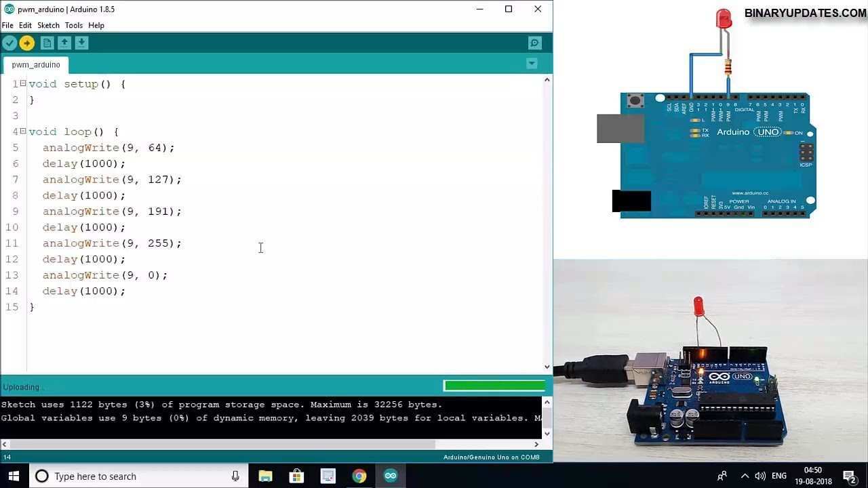Viewport: 868px width, 488px height.
Task: Collapse the loop() function fold marker
Action: pyautogui.click(x=22, y=131)
